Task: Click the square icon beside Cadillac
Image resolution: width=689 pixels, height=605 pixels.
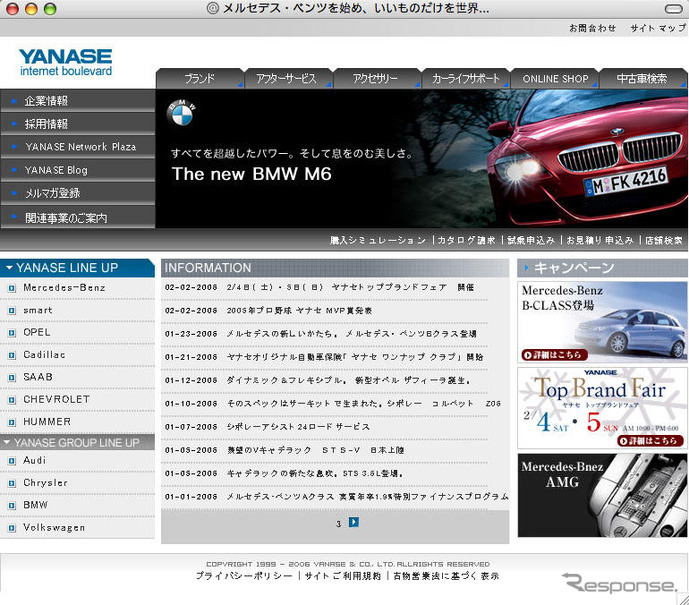Action: coord(12,355)
